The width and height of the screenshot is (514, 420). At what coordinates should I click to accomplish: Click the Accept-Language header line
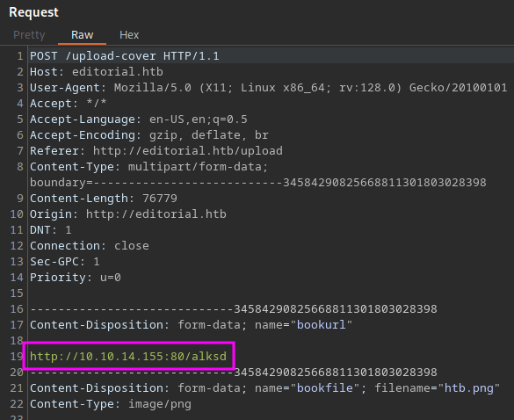pos(139,119)
